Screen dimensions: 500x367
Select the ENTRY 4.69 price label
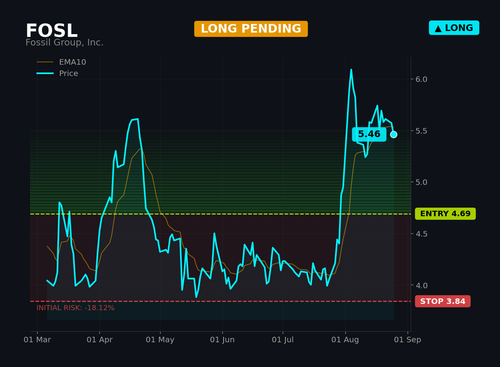445,214
